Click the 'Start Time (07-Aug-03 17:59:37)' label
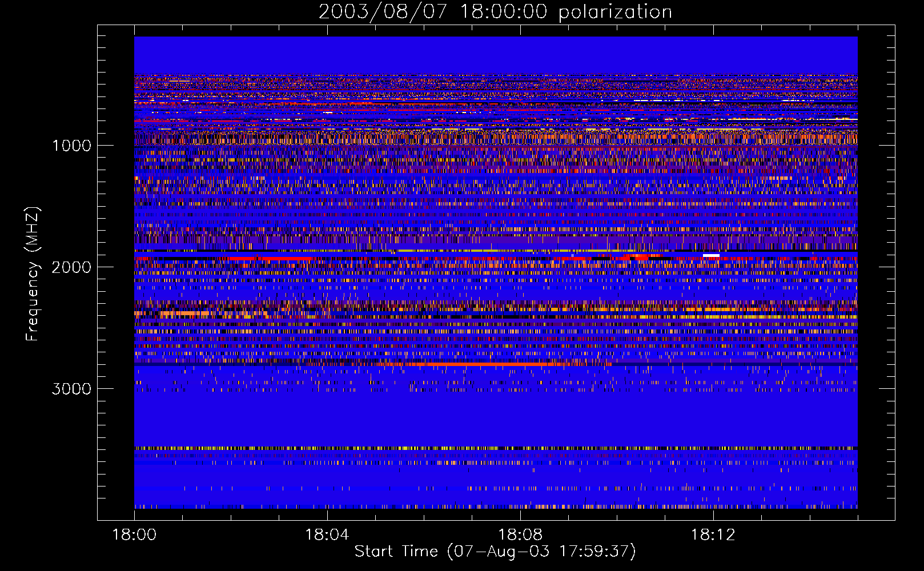 coord(495,552)
